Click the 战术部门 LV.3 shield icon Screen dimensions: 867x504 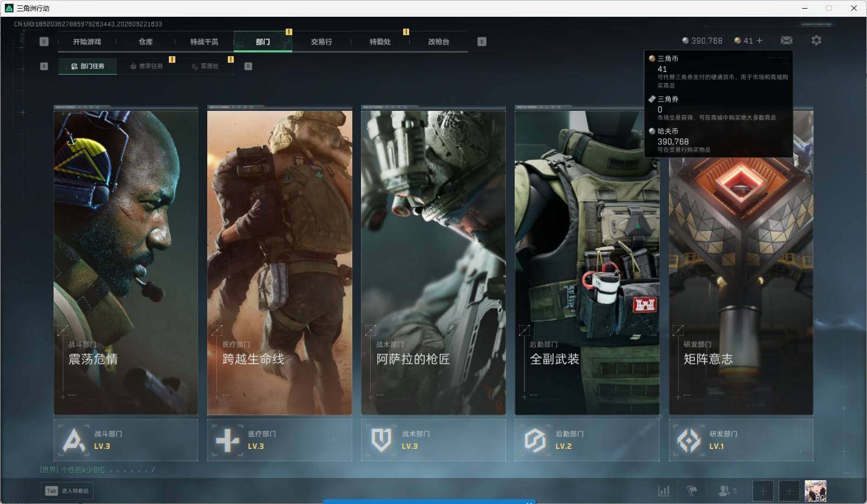click(x=382, y=440)
